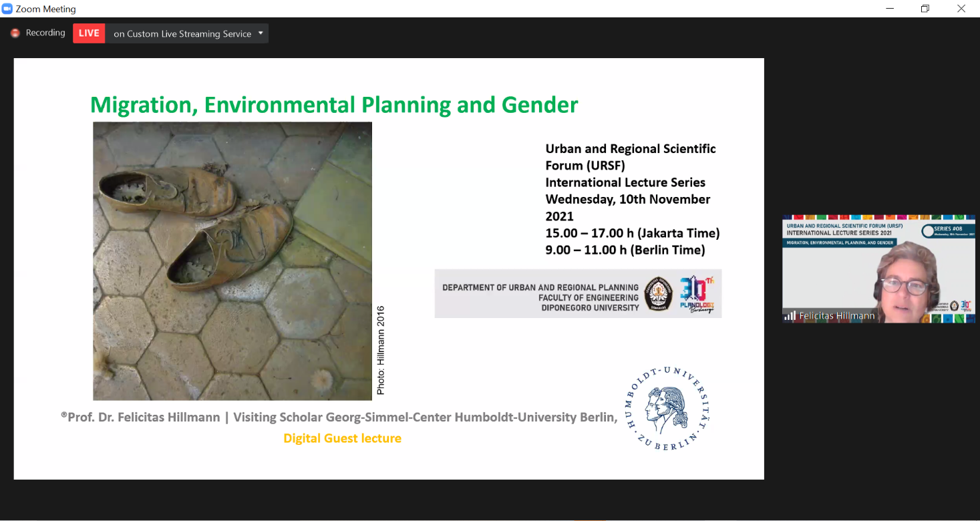Click the Zoom logo in the title bar
Image resolution: width=980 pixels, height=521 pixels.
tap(7, 9)
